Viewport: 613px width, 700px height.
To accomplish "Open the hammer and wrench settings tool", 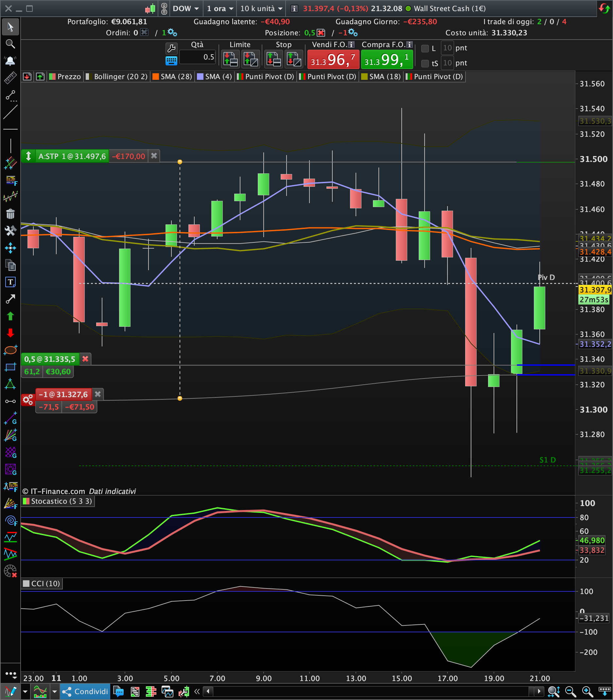I will point(10,231).
